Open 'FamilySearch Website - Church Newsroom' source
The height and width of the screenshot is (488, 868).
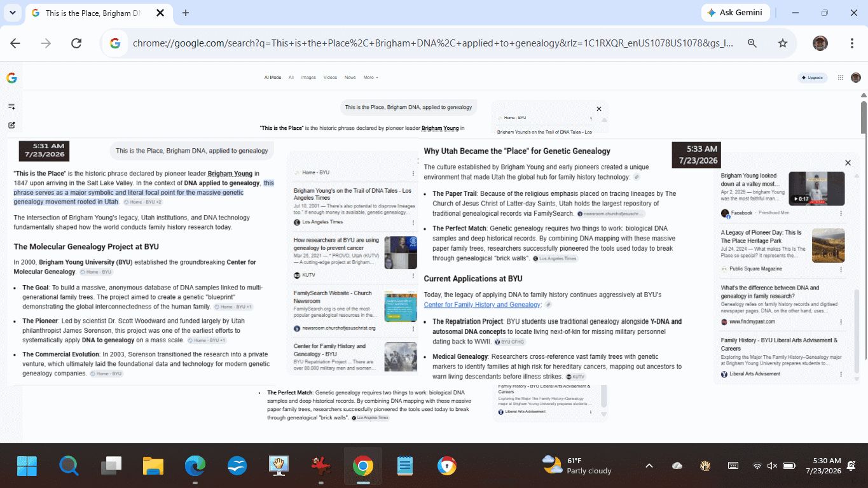[x=333, y=297]
